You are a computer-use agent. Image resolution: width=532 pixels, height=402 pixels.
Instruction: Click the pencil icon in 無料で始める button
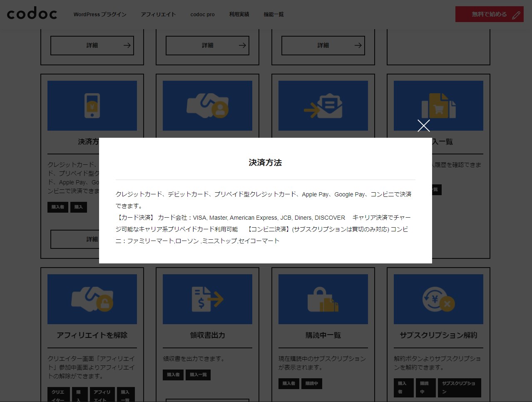point(516,15)
